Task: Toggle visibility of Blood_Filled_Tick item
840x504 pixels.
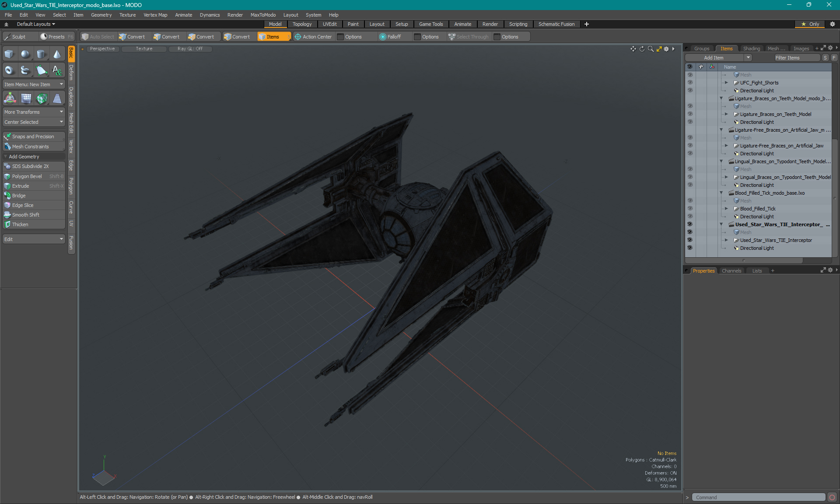Action: (x=690, y=209)
